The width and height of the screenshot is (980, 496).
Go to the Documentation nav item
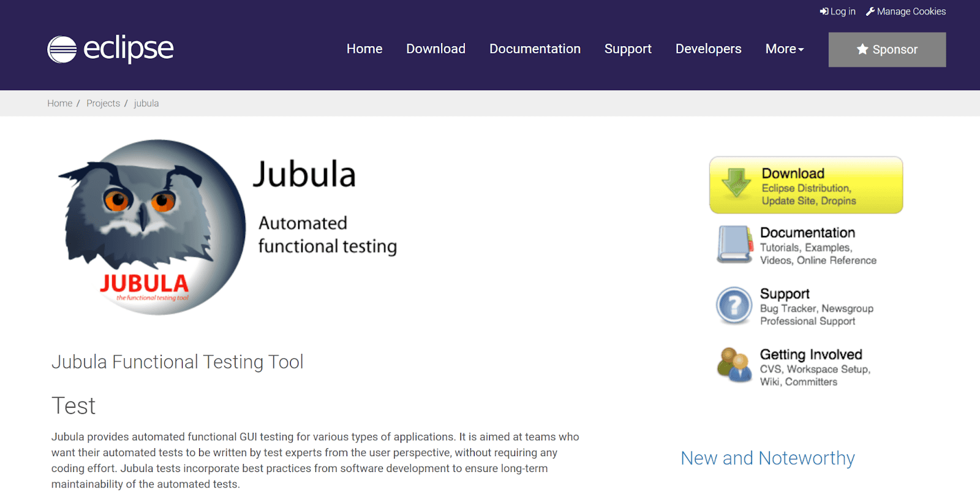(535, 49)
